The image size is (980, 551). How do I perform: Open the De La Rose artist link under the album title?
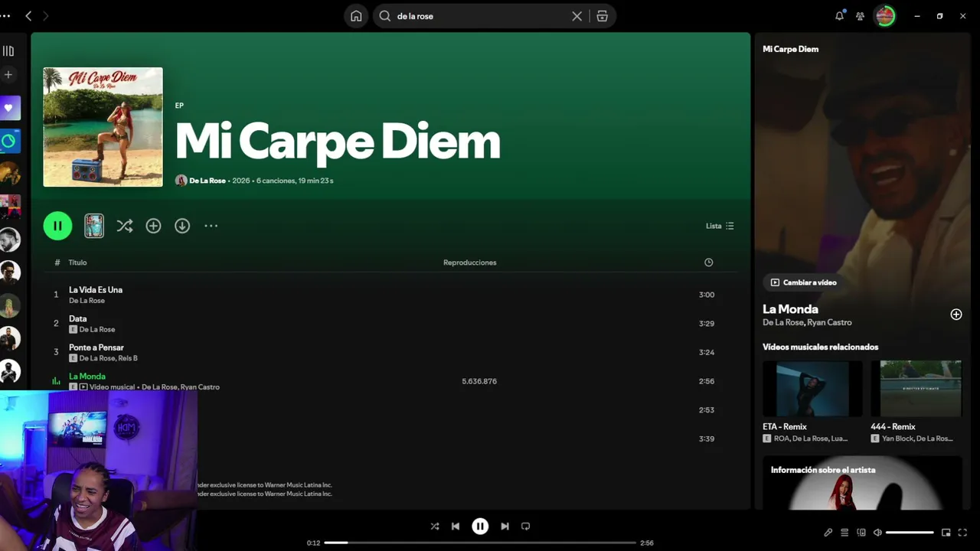point(207,181)
